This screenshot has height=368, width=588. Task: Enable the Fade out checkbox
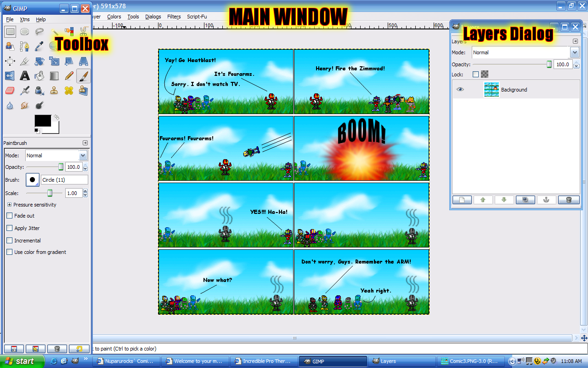click(x=10, y=216)
